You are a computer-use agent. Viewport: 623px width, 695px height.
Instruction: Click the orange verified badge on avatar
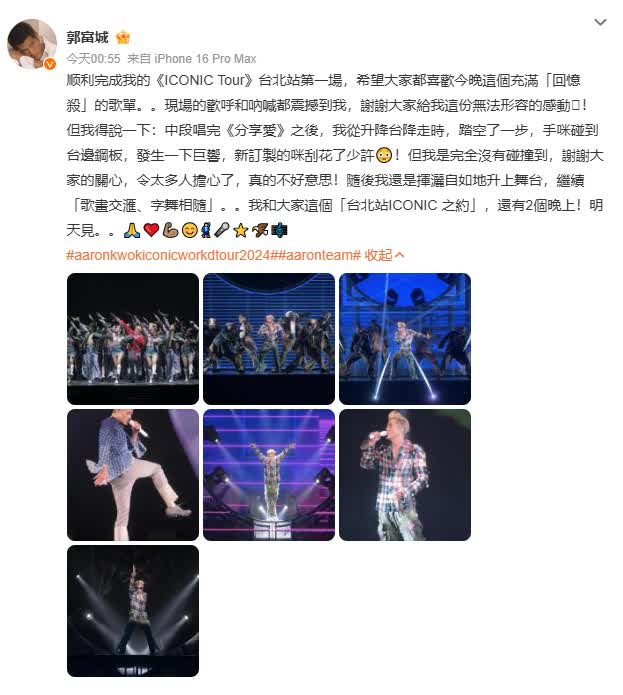pyautogui.click(x=50, y=64)
